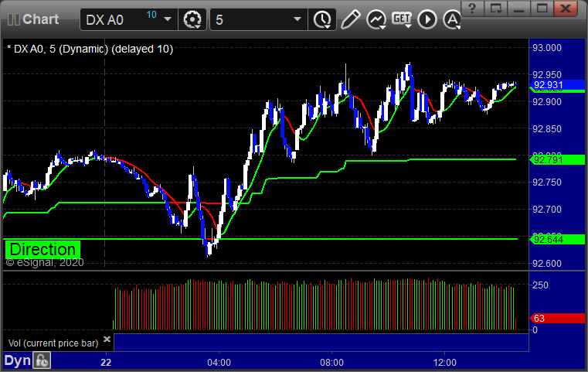Click the 93.000 price axis label
The image size is (588, 372).
click(x=547, y=48)
